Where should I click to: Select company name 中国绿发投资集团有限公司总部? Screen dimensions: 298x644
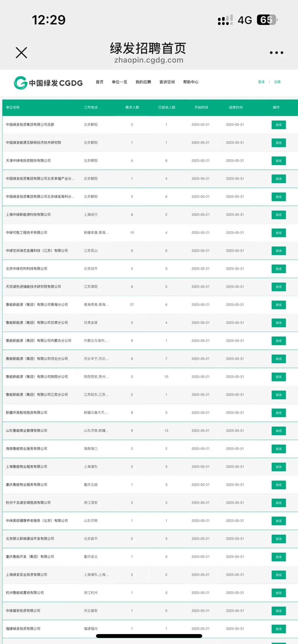click(30, 125)
